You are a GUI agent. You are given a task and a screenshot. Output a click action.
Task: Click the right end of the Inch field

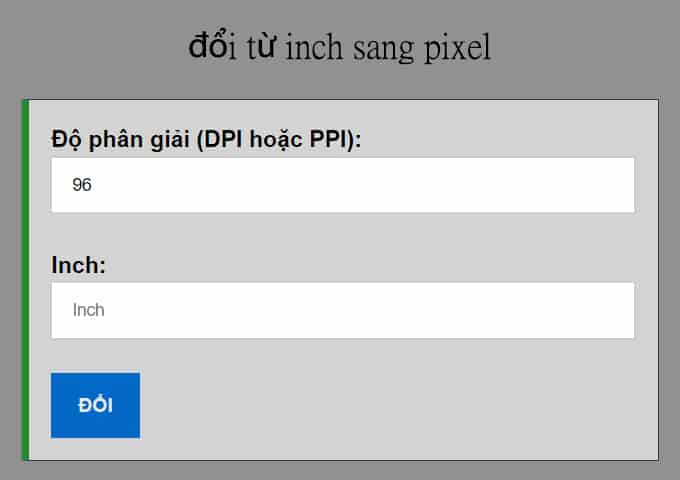point(610,310)
